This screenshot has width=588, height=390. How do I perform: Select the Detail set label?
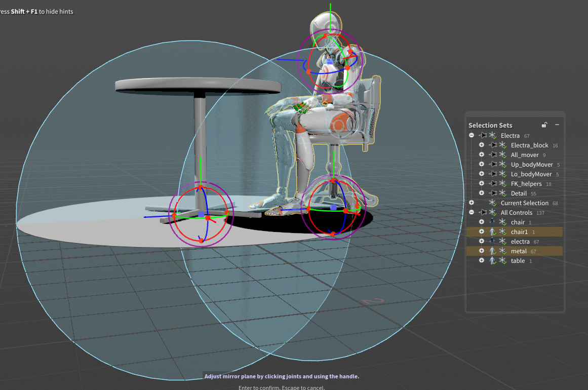click(519, 193)
